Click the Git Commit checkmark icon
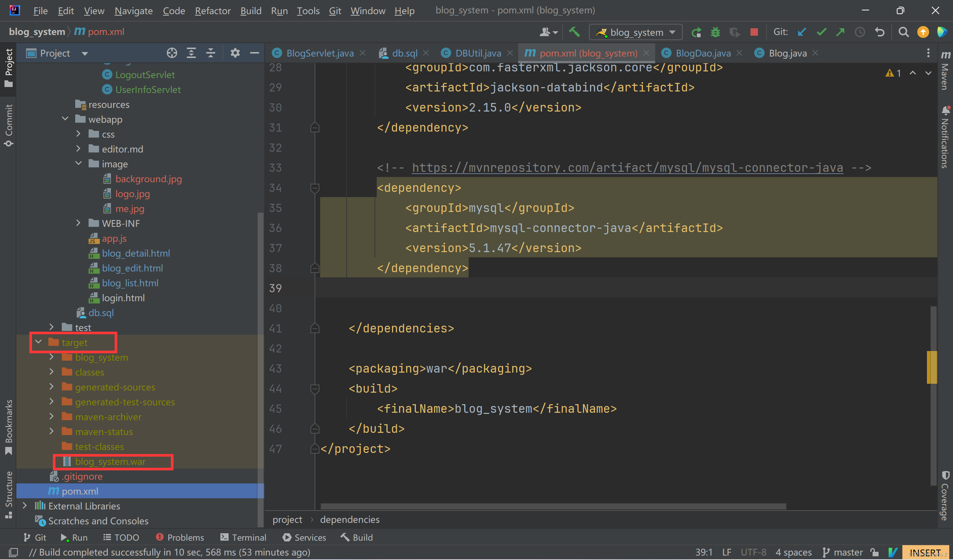The height and width of the screenshot is (560, 953). [x=821, y=32]
